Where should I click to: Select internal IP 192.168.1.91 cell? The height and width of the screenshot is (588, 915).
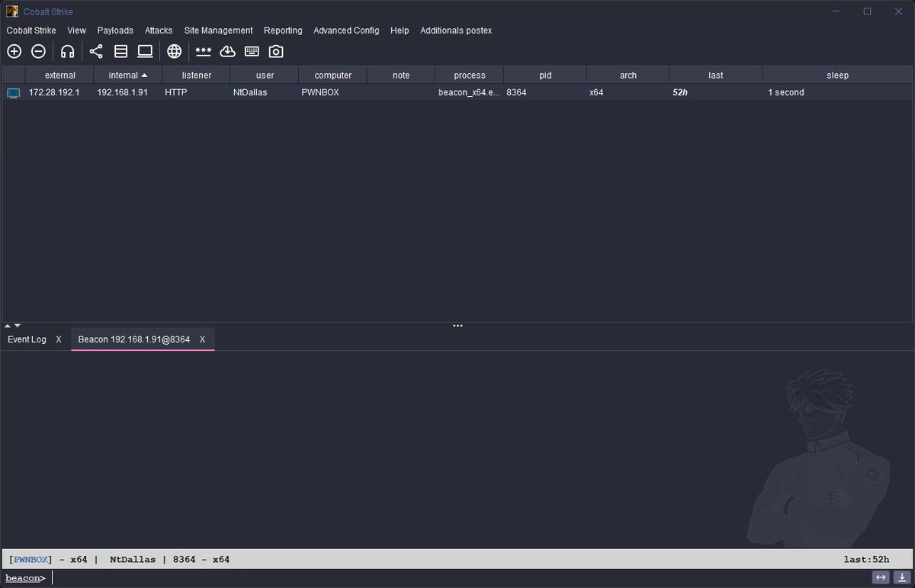[128, 92]
